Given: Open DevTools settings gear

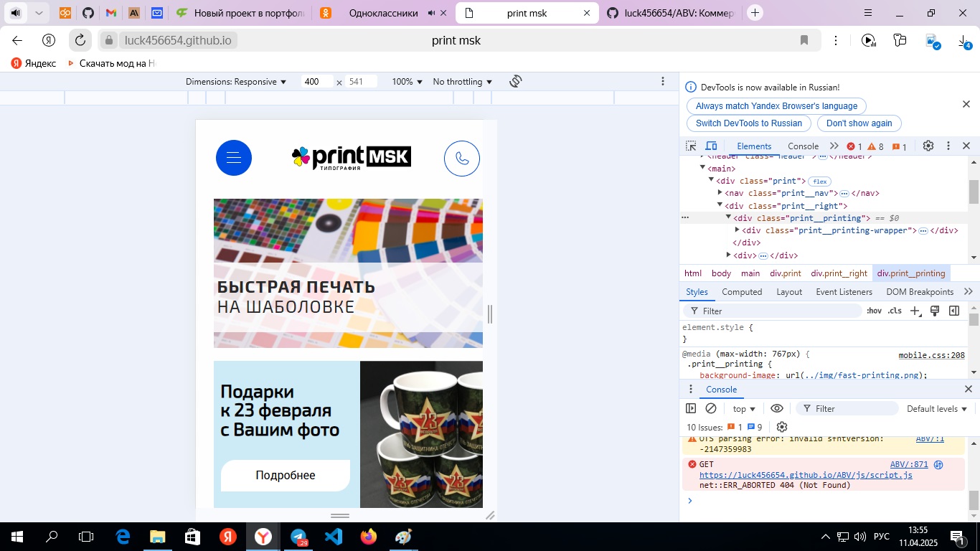Looking at the screenshot, I should click(928, 146).
